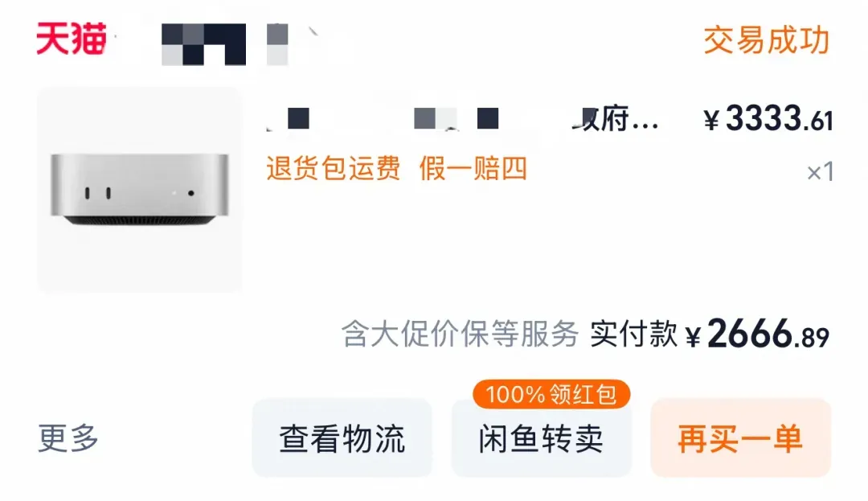Open the Mac mini product thumbnail
868x501 pixels.
click(140, 189)
